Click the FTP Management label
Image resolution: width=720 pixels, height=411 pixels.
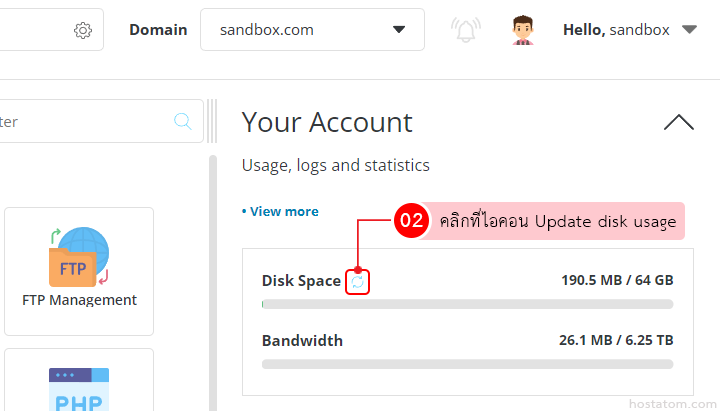(x=79, y=300)
